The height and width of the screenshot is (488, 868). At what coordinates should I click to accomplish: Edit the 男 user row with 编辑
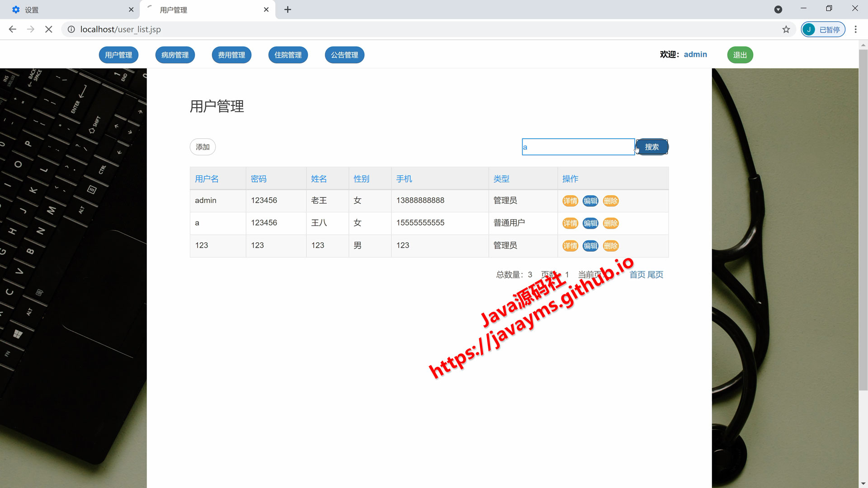[x=590, y=246]
